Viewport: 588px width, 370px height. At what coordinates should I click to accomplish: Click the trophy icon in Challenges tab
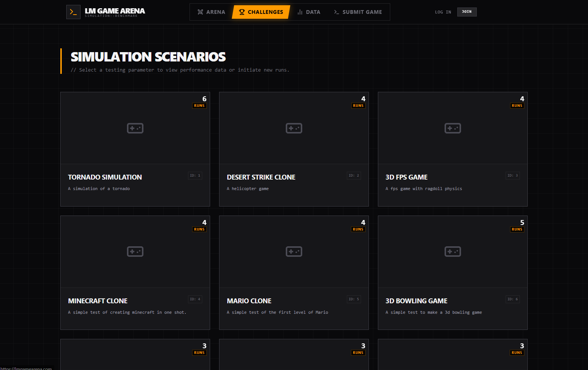242,12
